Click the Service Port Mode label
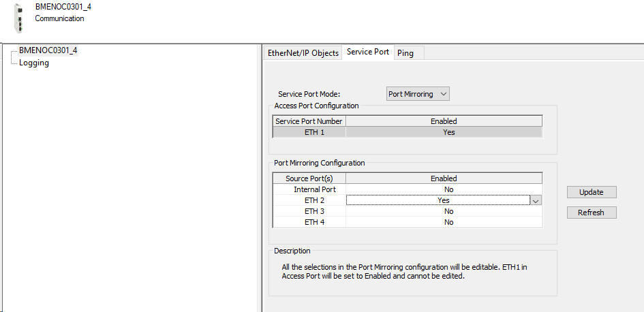This screenshot has width=644, height=312. (309, 94)
